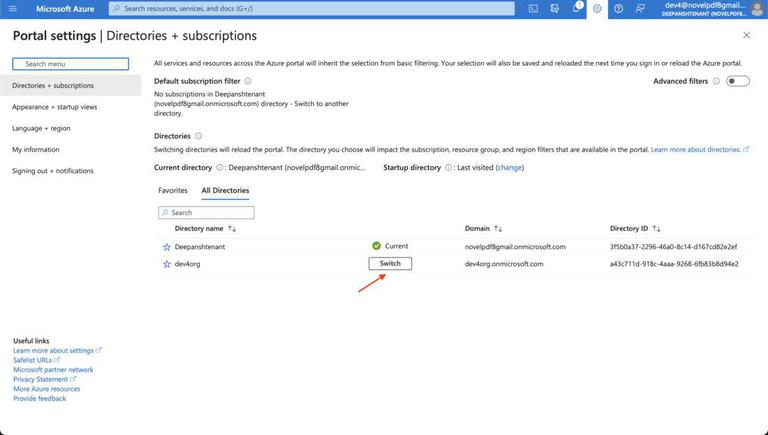This screenshot has height=435, width=768.
Task: Open the Help question mark icon
Action: point(619,9)
